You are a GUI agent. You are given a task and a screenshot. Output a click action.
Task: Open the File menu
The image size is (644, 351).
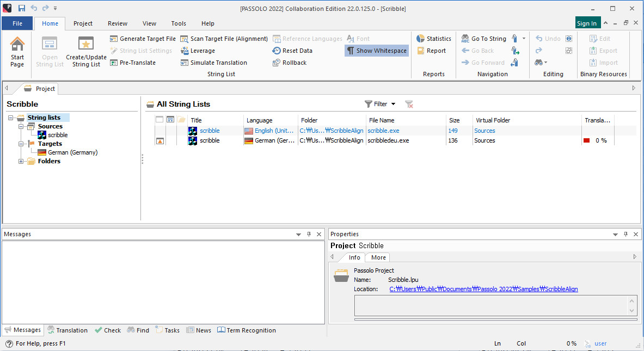click(x=17, y=23)
